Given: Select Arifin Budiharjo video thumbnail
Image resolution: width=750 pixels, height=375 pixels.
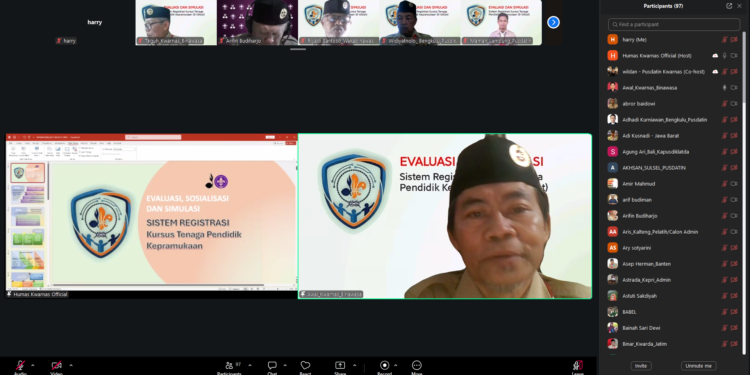Looking at the screenshot, I should (x=257, y=22).
